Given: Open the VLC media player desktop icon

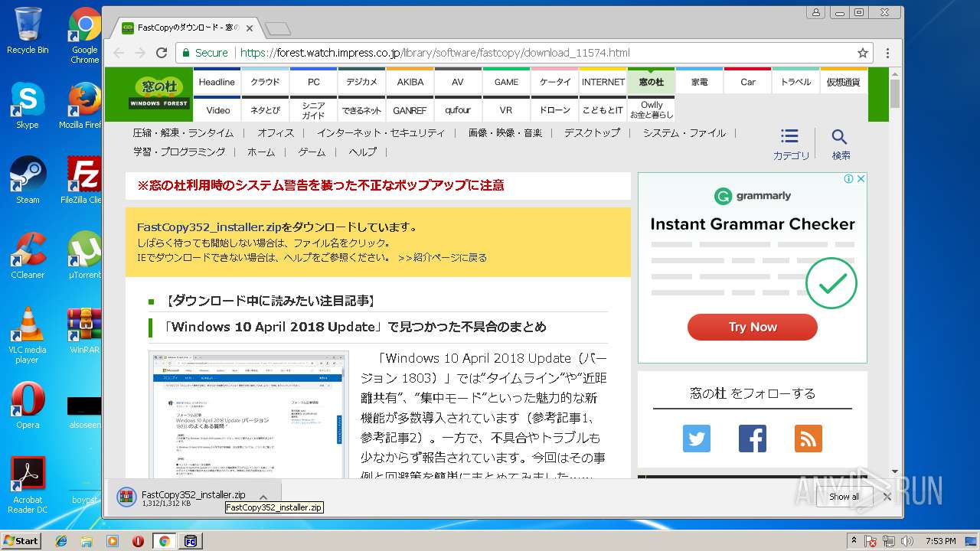Looking at the screenshot, I should pyautogui.click(x=28, y=335).
